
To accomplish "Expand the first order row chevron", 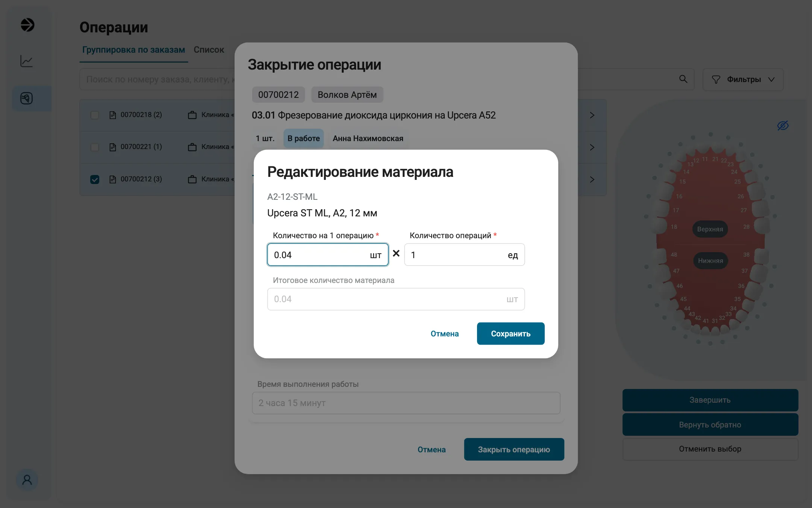I will 592,115.
